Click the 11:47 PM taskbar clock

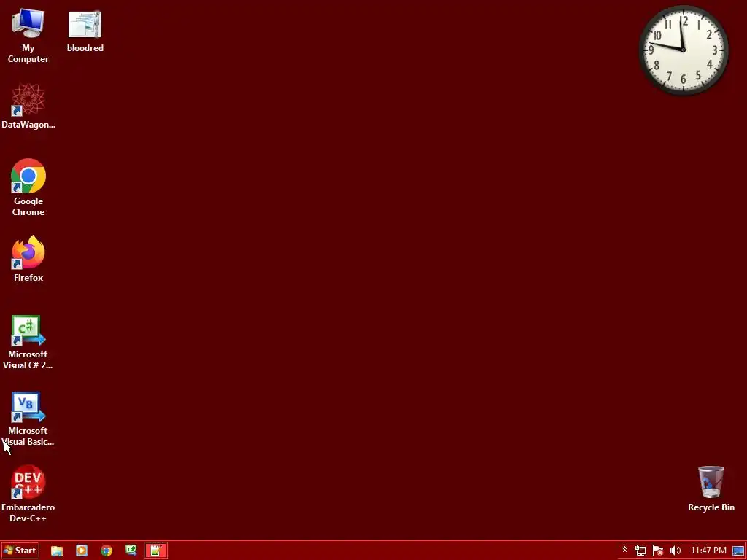pyautogui.click(x=708, y=551)
